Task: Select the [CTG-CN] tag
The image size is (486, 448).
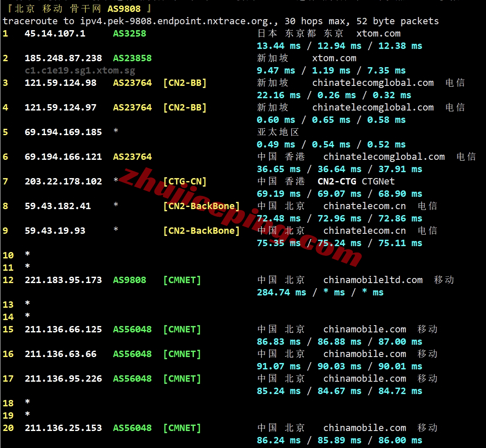Action: 185,181
